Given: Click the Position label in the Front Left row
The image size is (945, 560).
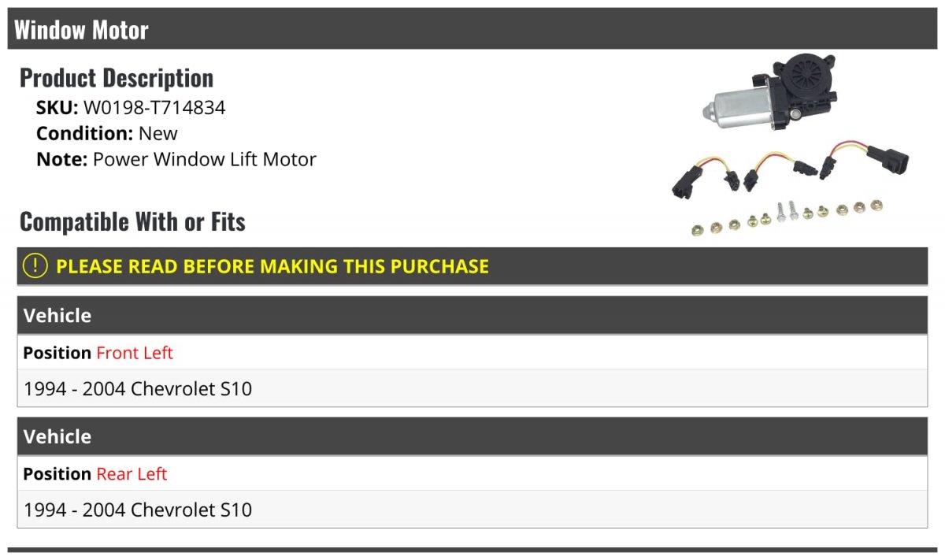Looking at the screenshot, I should [57, 353].
